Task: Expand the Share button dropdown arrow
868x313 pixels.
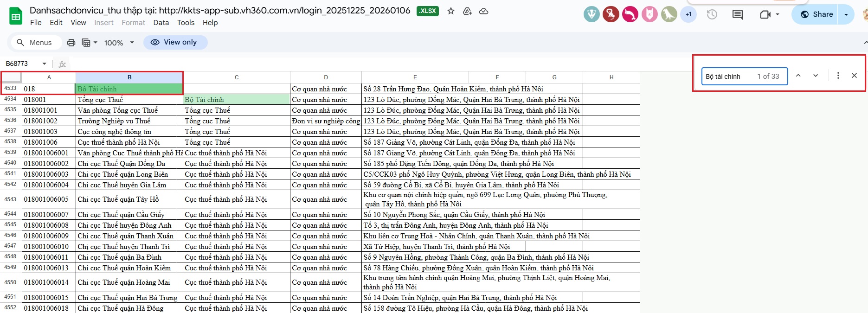Action: (846, 14)
